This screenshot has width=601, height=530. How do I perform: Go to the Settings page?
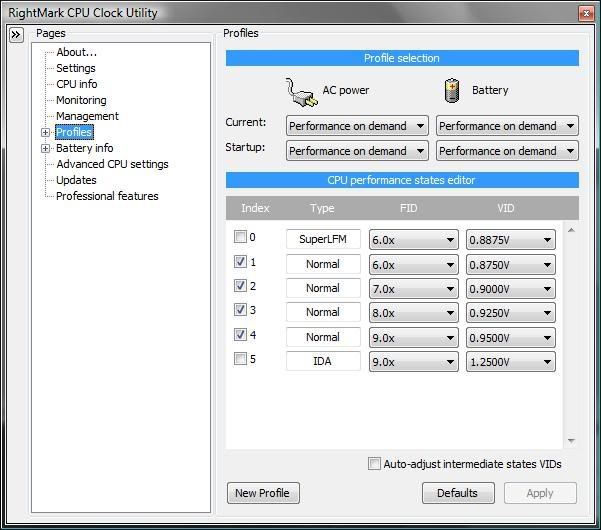(x=76, y=68)
